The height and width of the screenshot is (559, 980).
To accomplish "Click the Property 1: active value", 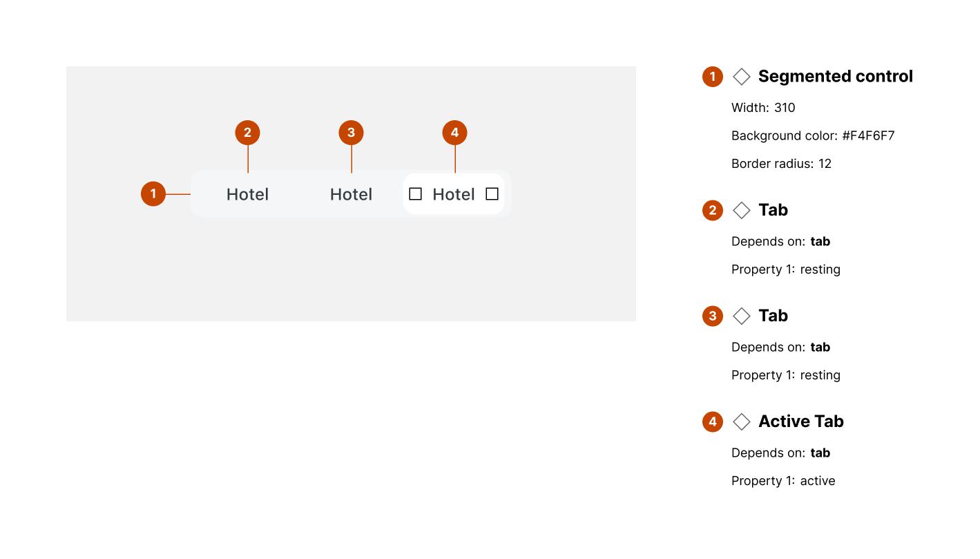I will coord(817,481).
